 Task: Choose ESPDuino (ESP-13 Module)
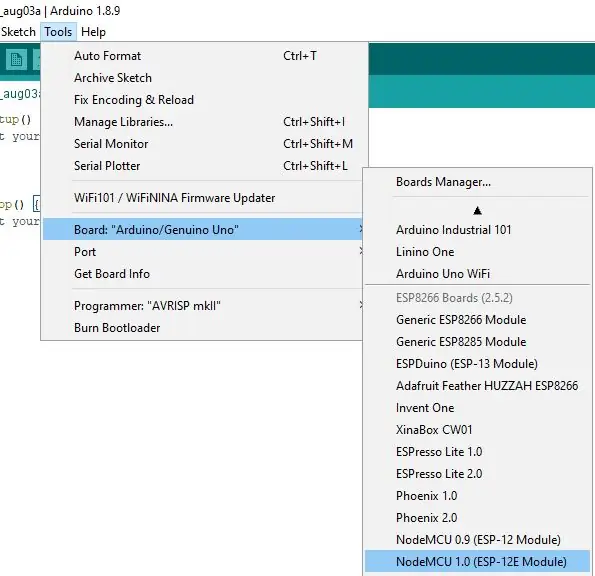(477, 364)
